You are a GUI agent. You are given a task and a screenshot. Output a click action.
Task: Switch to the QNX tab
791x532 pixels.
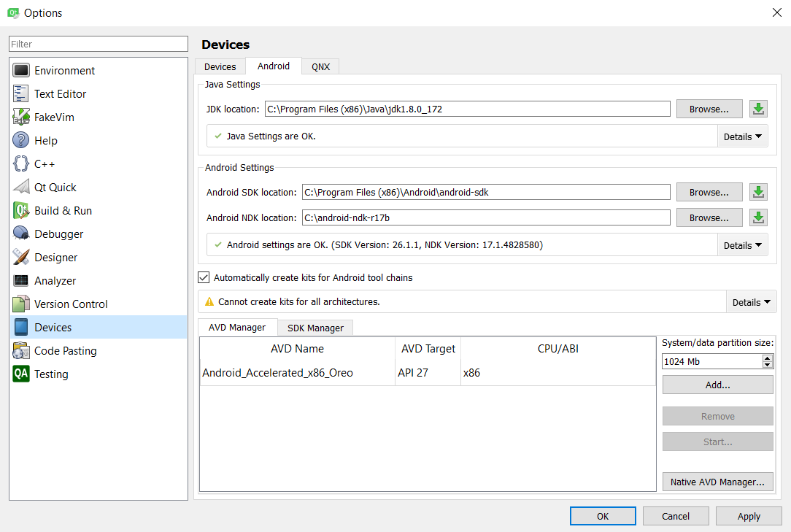[320, 66]
